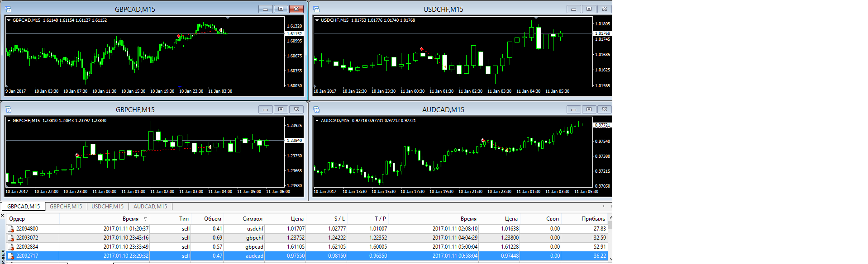Maximize the GBPCHF,M15 chart window
Viewport: 868px width, 264px height.
281,109
